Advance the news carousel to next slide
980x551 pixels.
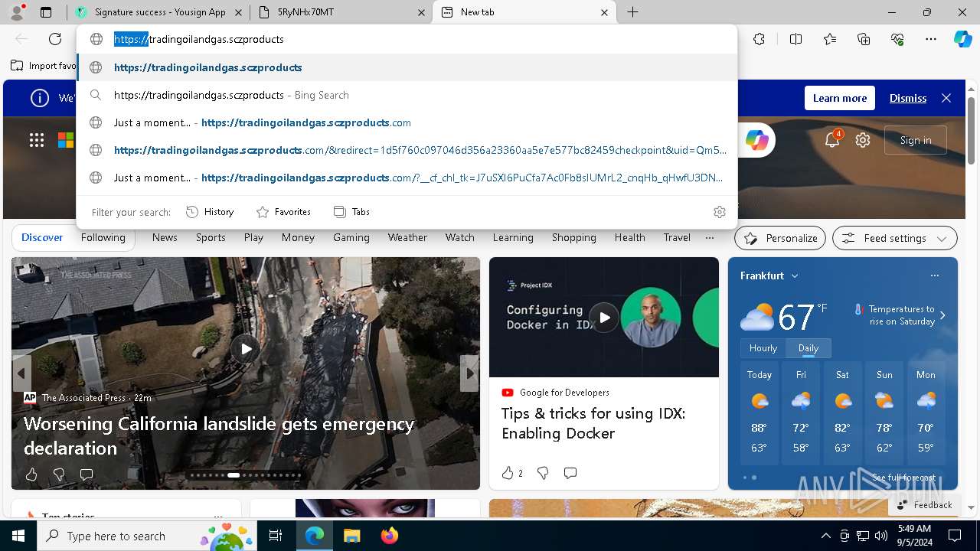(x=469, y=373)
